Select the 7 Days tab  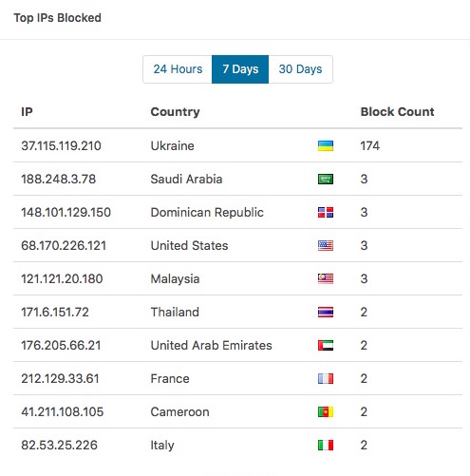(x=240, y=69)
